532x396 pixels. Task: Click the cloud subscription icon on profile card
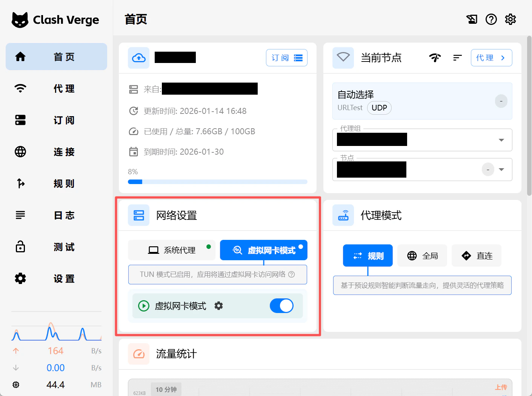click(138, 57)
